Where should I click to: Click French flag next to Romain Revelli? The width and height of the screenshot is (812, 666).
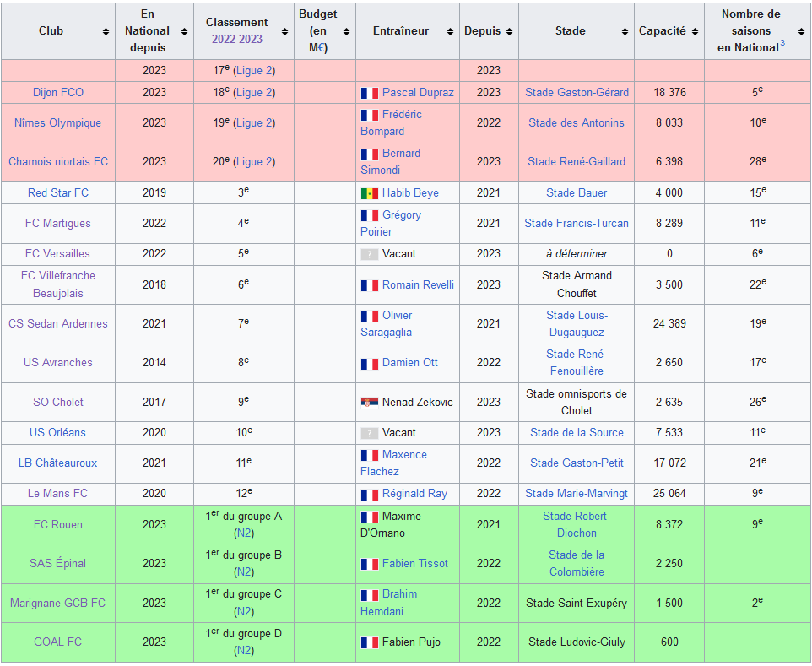pos(369,285)
